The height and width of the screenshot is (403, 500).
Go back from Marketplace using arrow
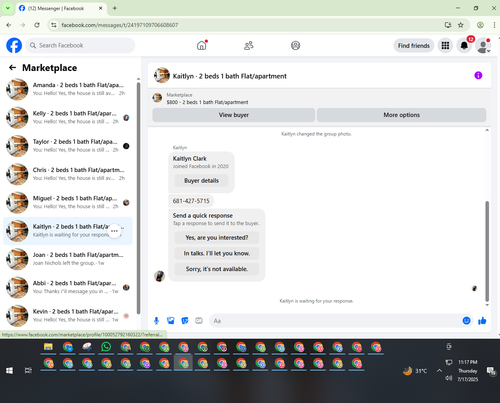[x=12, y=68]
